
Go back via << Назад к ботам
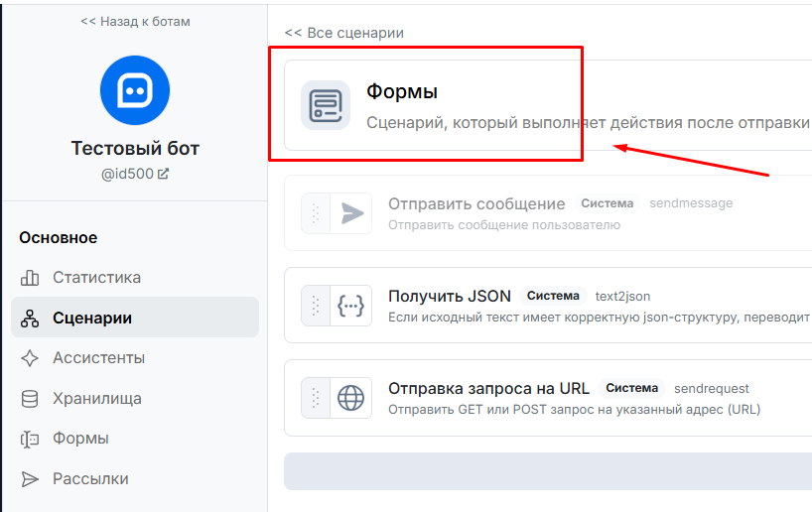pyautogui.click(x=135, y=22)
